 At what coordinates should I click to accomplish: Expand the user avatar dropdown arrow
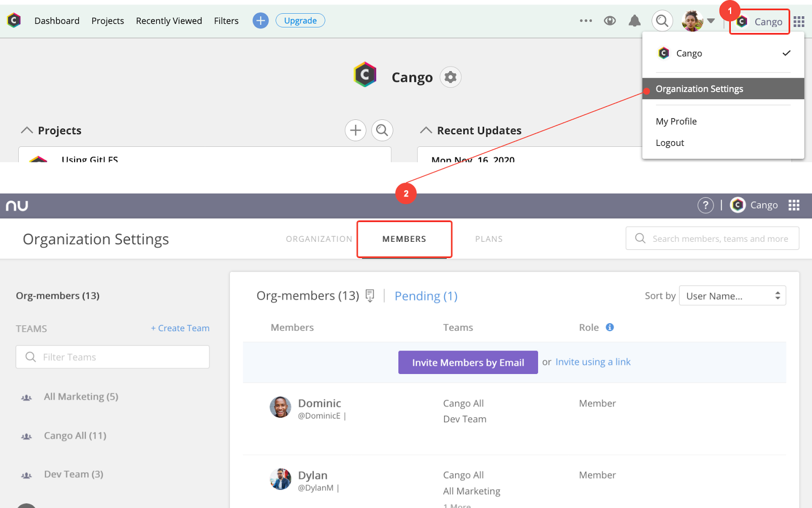tap(711, 21)
